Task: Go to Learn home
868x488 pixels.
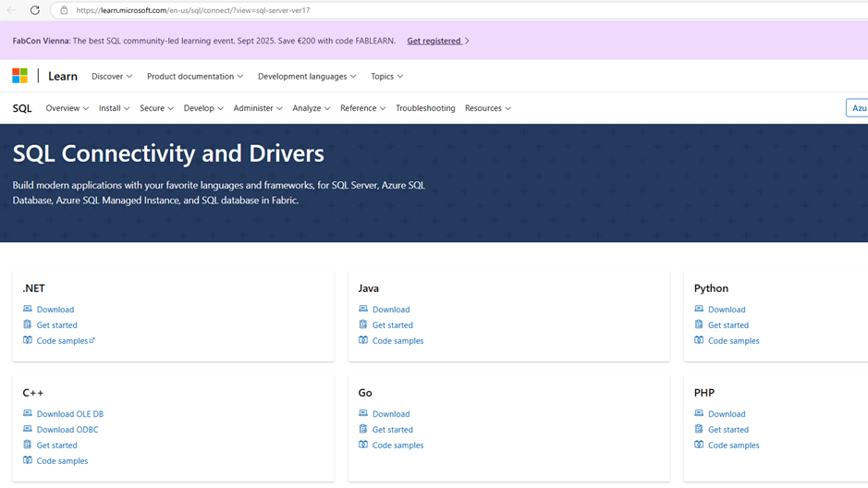Action: coord(63,77)
